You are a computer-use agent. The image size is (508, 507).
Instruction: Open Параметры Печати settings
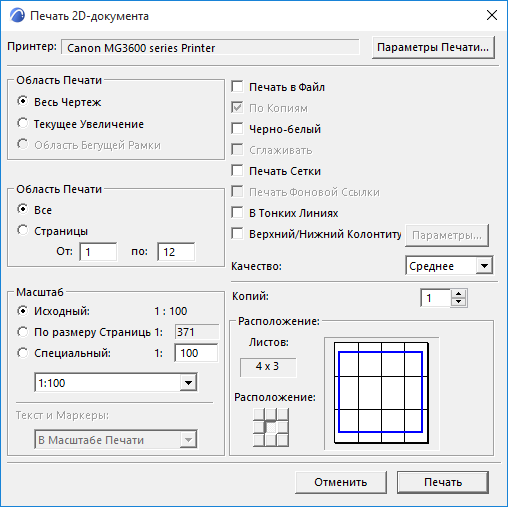pos(433,48)
